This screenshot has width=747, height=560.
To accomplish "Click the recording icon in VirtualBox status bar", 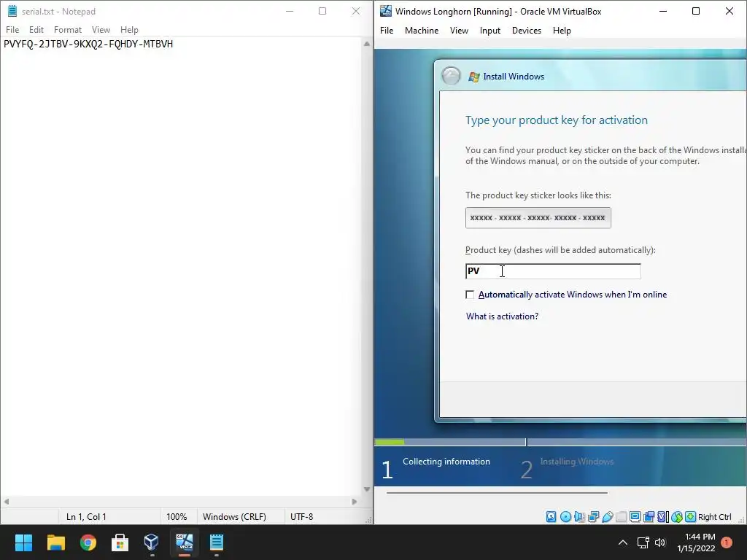I will pos(649,517).
